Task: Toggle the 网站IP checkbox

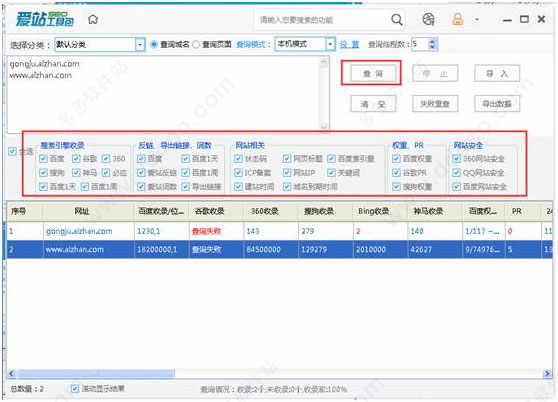Action: [287, 173]
